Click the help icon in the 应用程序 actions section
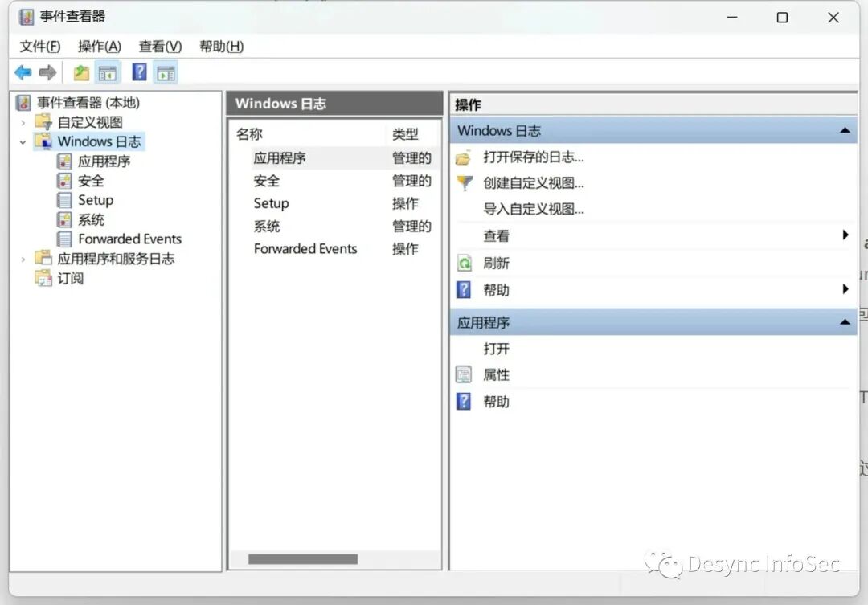868x605 pixels. 464,401
